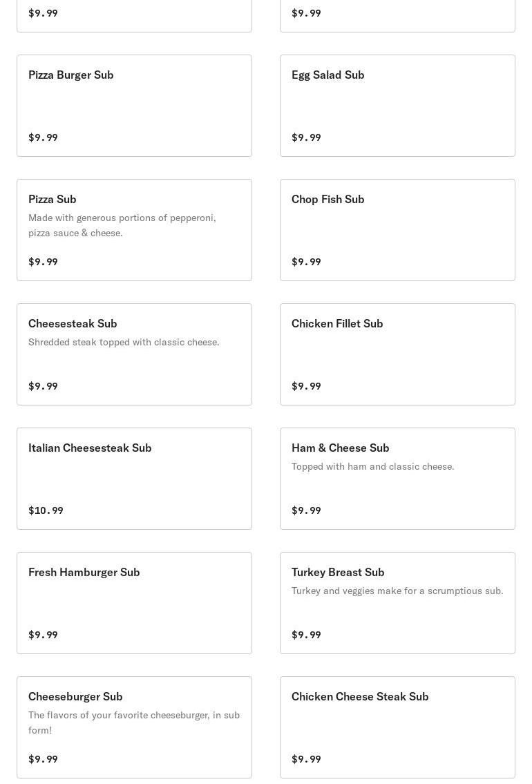Pick the Fresh Hamburger Sub

[134, 603]
